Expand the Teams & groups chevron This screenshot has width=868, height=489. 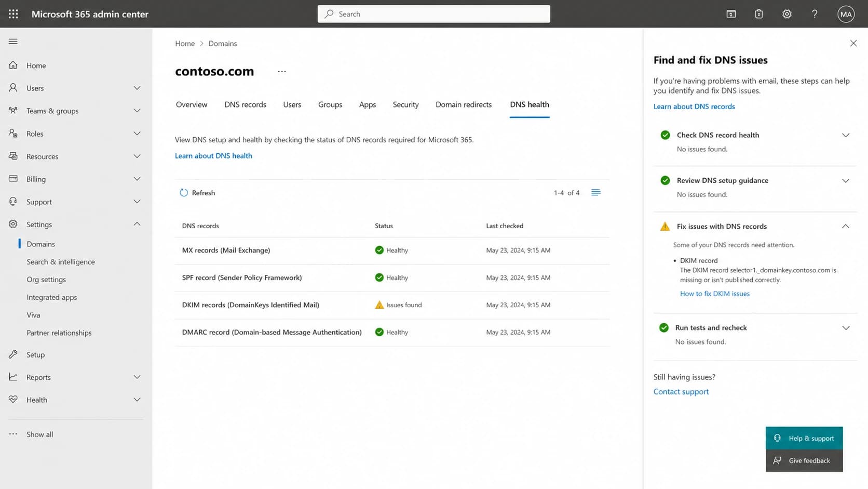tap(137, 110)
